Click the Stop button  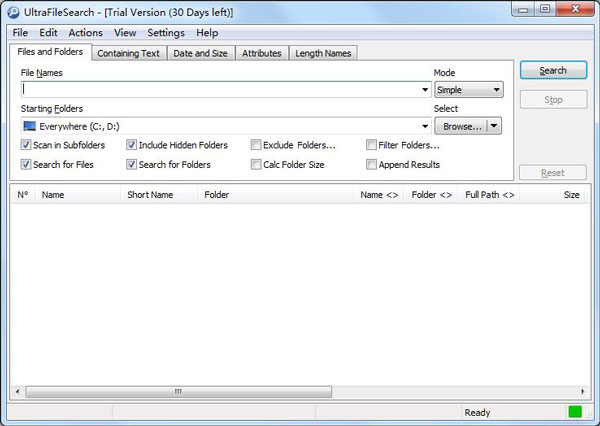[553, 100]
